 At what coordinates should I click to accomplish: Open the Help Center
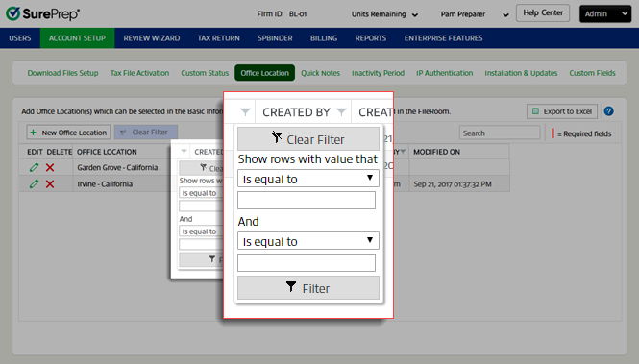(x=543, y=13)
